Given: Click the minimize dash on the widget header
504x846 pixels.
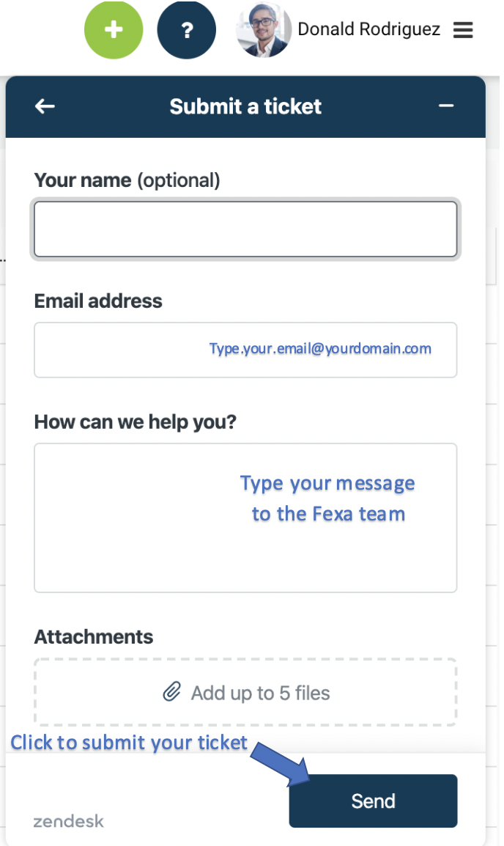Looking at the screenshot, I should 446,106.
